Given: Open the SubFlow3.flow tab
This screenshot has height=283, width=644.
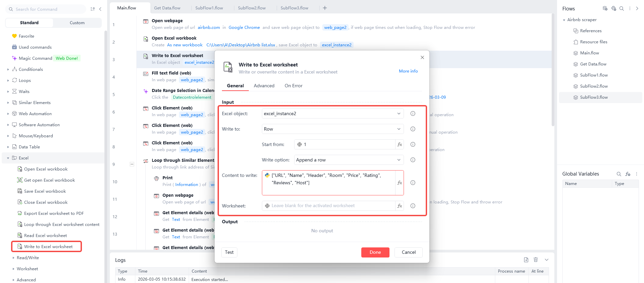Looking at the screenshot, I should pos(294,8).
